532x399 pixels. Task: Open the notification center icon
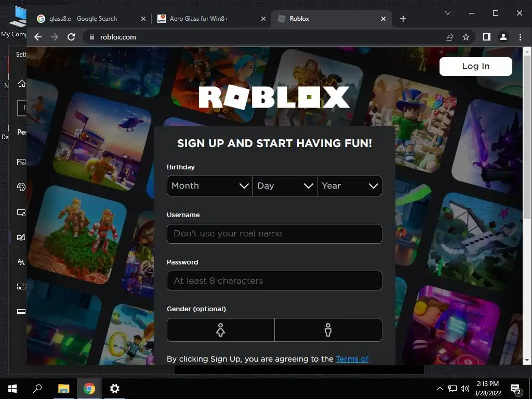516,389
